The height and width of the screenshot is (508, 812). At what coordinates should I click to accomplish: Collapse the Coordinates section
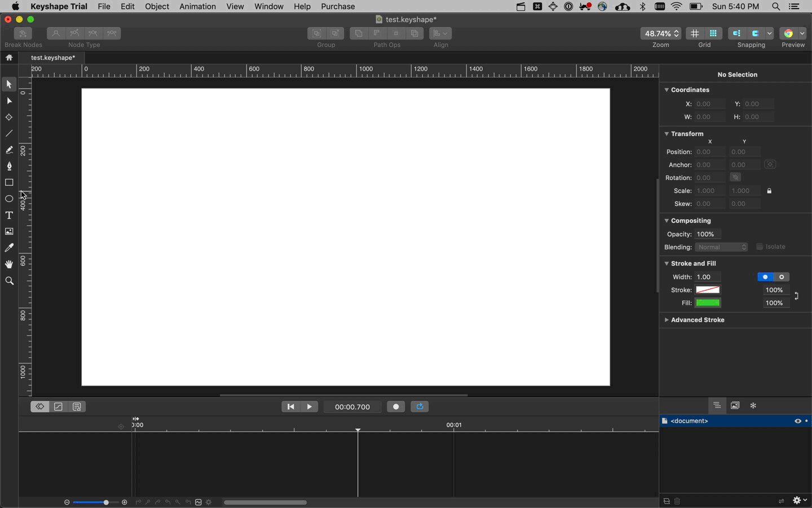(x=667, y=90)
